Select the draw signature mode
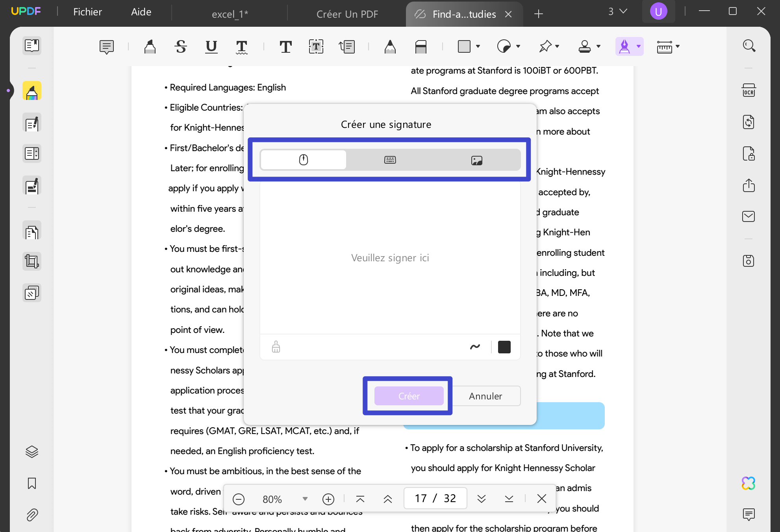 coord(303,160)
